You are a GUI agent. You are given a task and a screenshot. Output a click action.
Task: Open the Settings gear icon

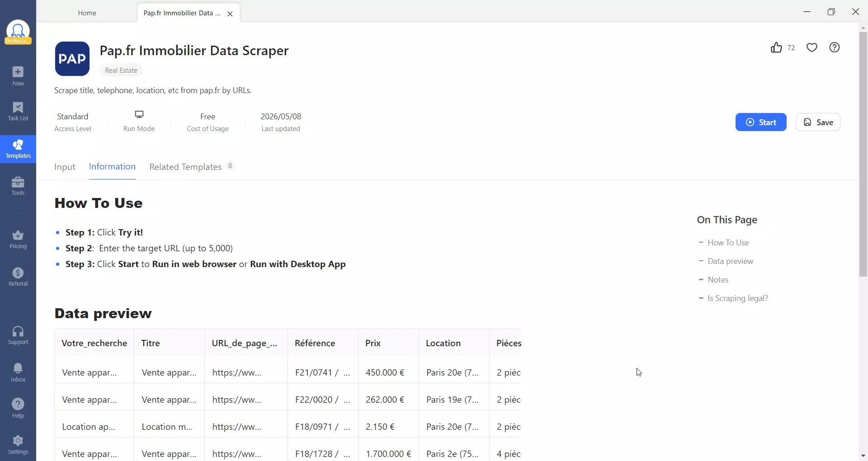(x=18, y=445)
